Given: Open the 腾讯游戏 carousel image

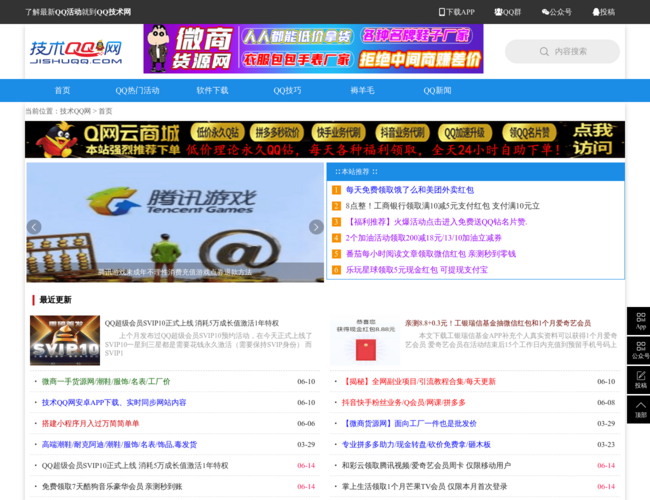Looking at the screenshot, I should click(x=175, y=222).
